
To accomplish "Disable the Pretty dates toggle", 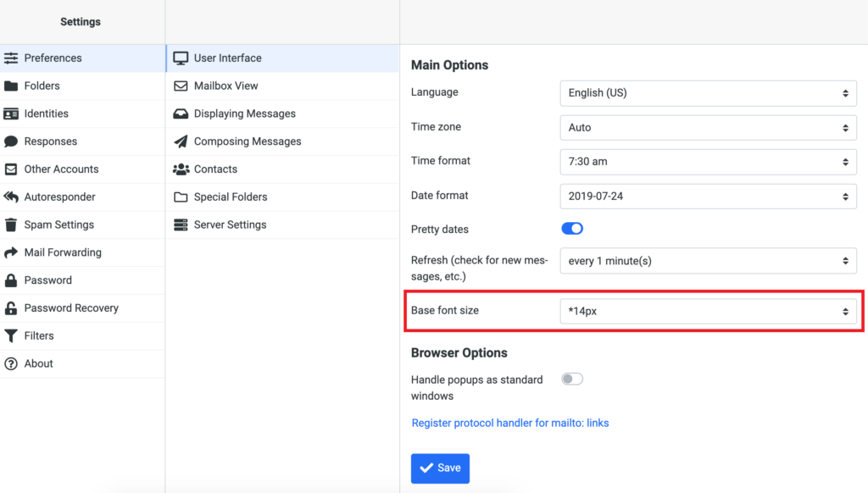I will tap(572, 229).
